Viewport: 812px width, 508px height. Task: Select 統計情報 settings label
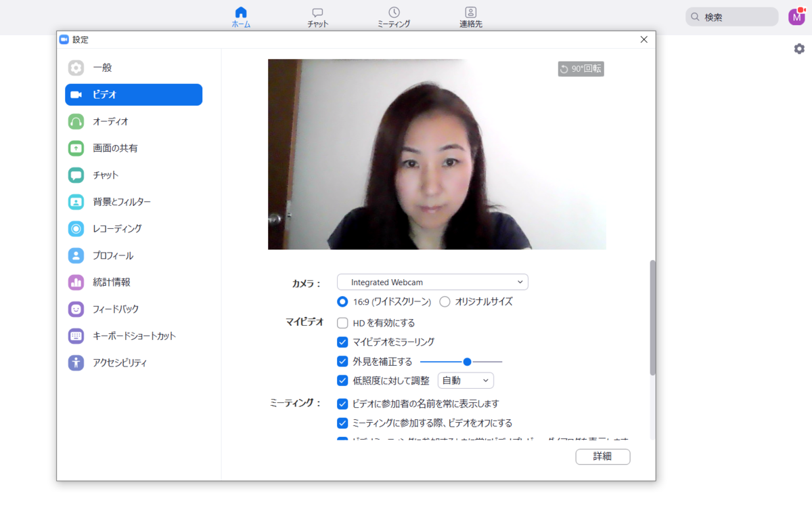pos(112,282)
